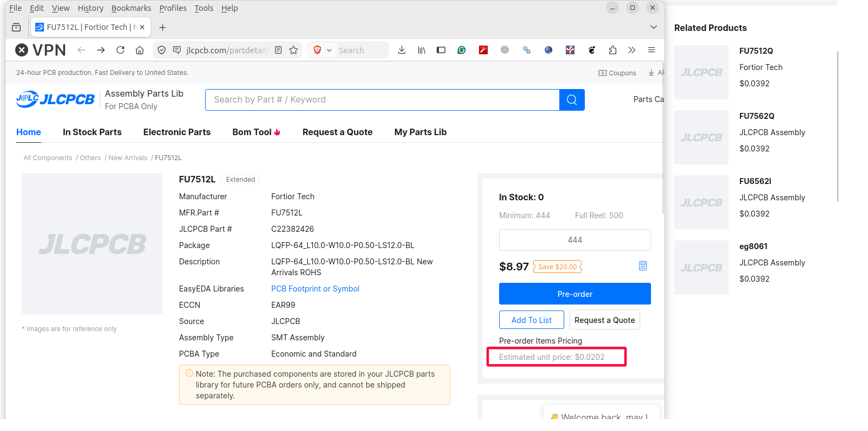
Task: Open related product eg8061
Action: pyautogui.click(x=754, y=246)
